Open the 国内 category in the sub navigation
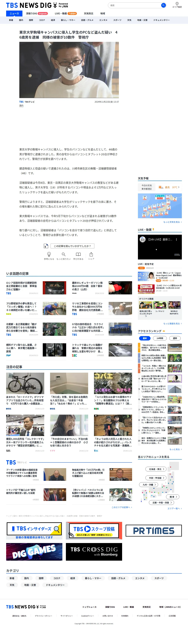 [x=21, y=20]
